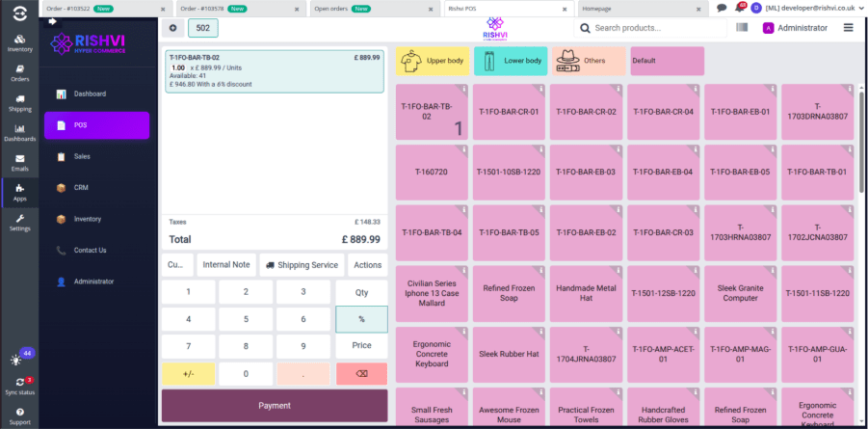Open the Emails envelope icon
Viewport: 868px width, 429px height.
tap(19, 161)
